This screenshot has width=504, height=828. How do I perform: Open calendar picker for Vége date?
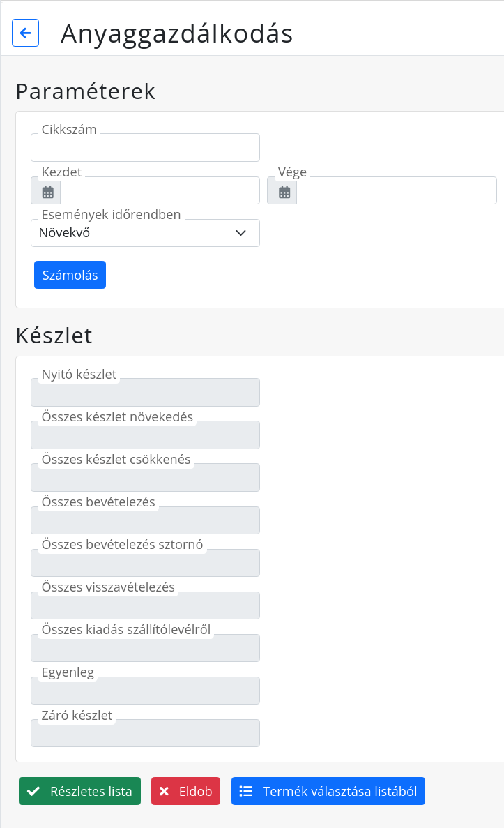pos(284,193)
